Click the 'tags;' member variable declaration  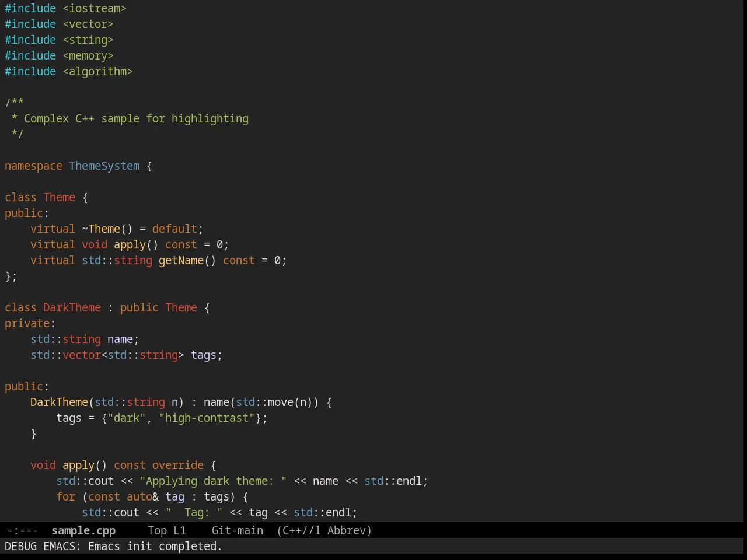point(207,355)
